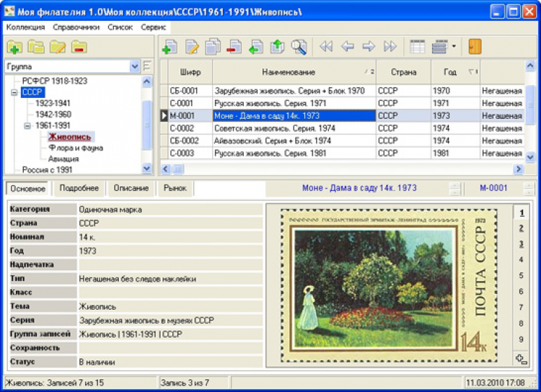
Task: Go to the next record arrow
Action: (x=369, y=48)
